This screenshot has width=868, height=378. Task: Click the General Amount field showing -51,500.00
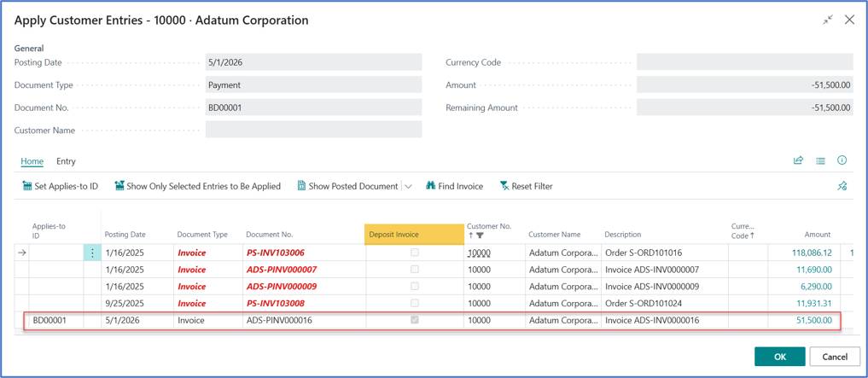point(744,84)
